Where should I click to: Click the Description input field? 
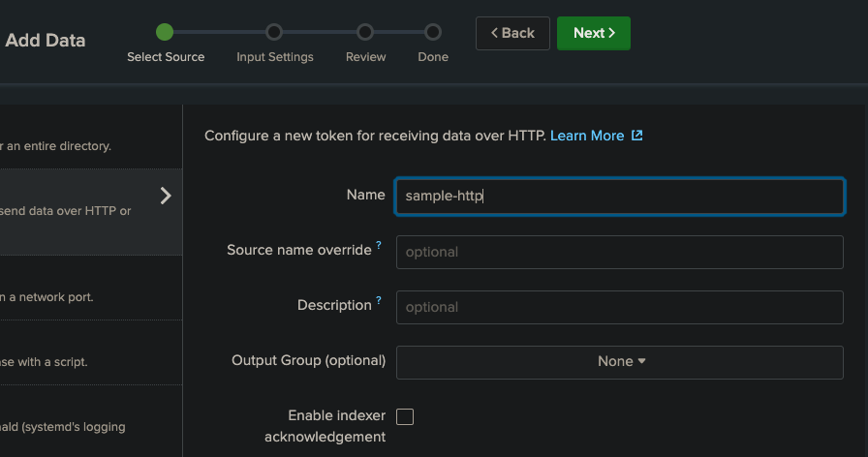(619, 308)
